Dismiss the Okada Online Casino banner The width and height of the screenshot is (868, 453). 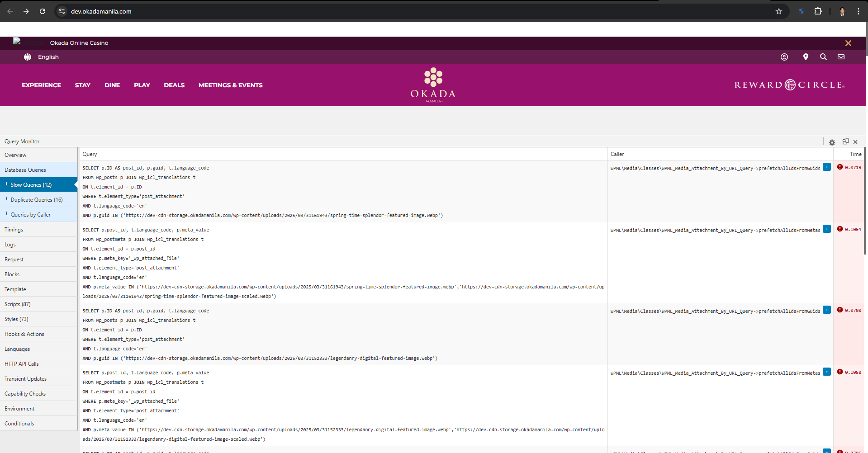(848, 43)
